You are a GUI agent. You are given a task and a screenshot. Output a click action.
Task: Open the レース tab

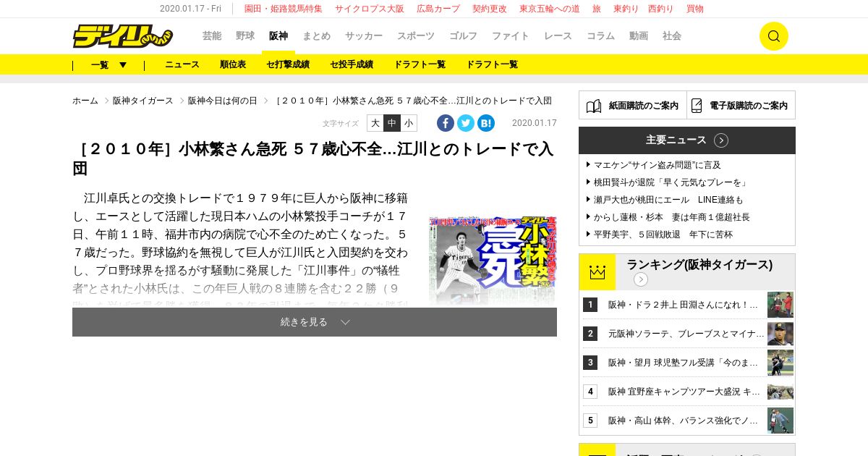(x=558, y=36)
